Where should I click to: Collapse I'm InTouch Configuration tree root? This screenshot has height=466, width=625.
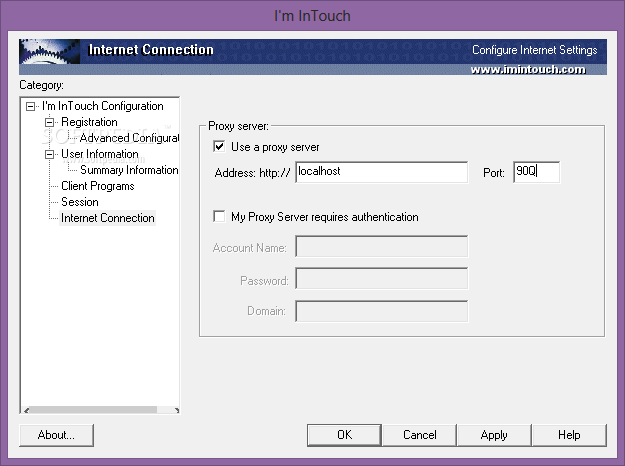30,106
